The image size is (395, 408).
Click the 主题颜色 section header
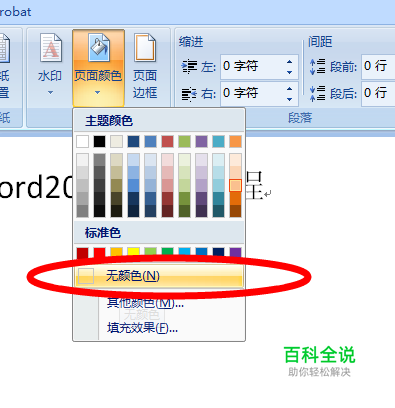(159, 121)
